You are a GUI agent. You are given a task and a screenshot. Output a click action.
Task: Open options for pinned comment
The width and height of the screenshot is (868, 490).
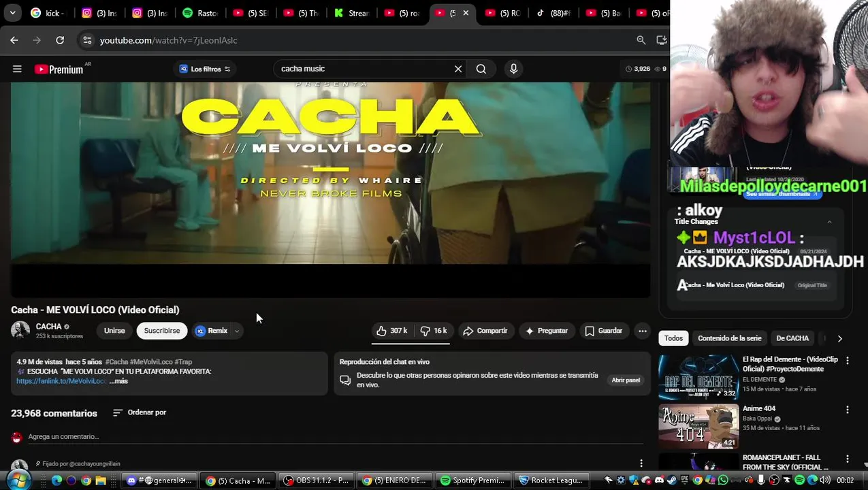point(641,463)
